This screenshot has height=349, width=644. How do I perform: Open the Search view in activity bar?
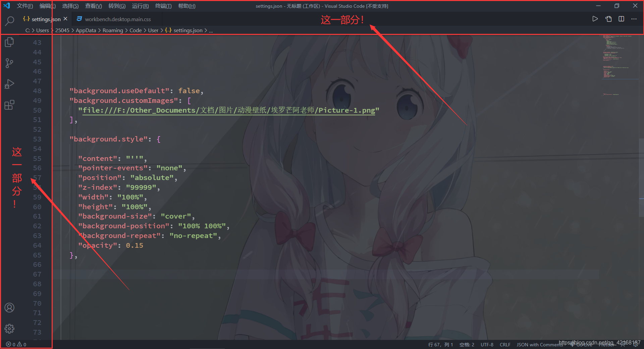[x=10, y=21]
